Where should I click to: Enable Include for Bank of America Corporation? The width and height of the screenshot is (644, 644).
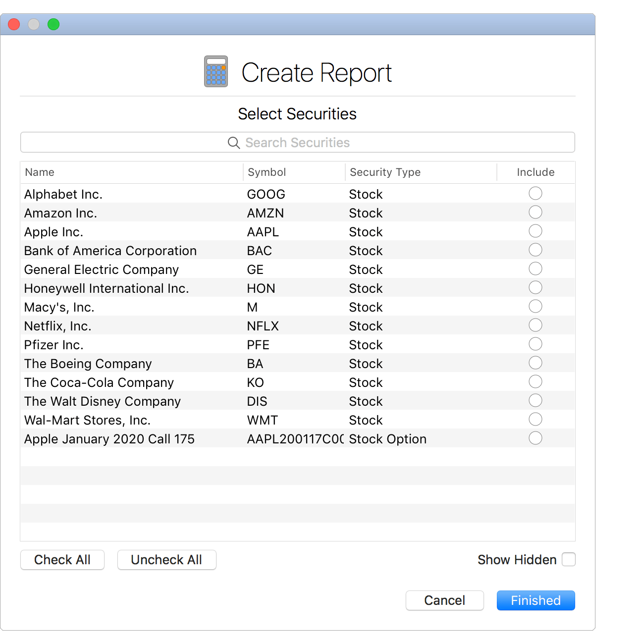click(x=535, y=250)
